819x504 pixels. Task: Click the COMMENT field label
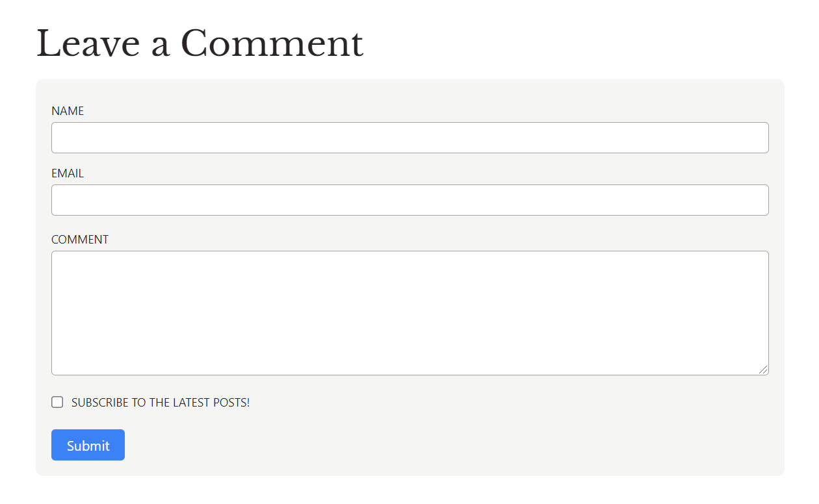80,240
